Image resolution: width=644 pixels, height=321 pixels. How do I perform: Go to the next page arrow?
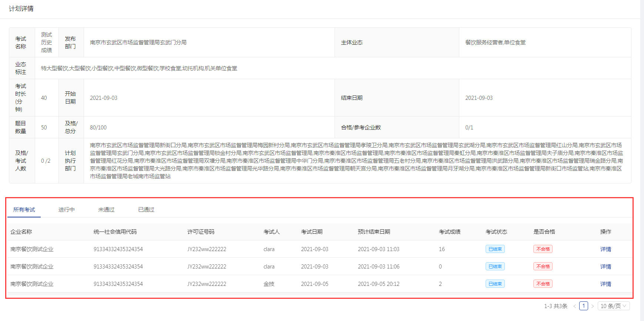pyautogui.click(x=593, y=306)
